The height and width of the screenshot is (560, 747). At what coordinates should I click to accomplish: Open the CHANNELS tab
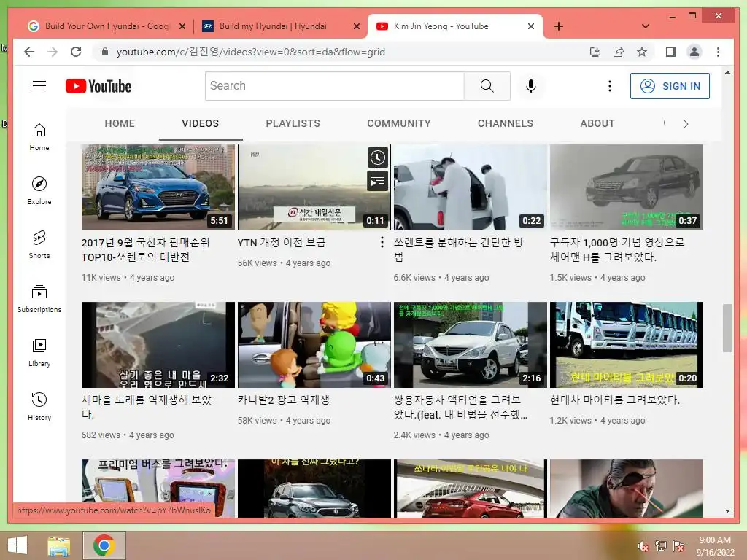506,123
